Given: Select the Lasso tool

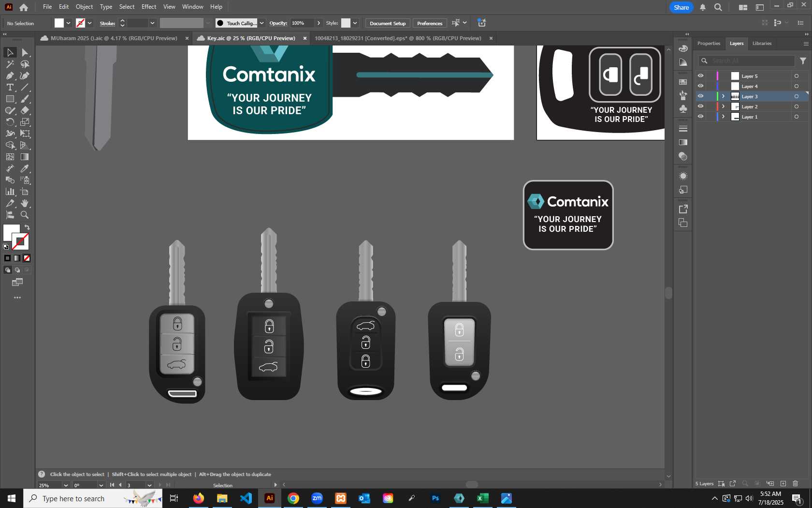Looking at the screenshot, I should (x=25, y=64).
